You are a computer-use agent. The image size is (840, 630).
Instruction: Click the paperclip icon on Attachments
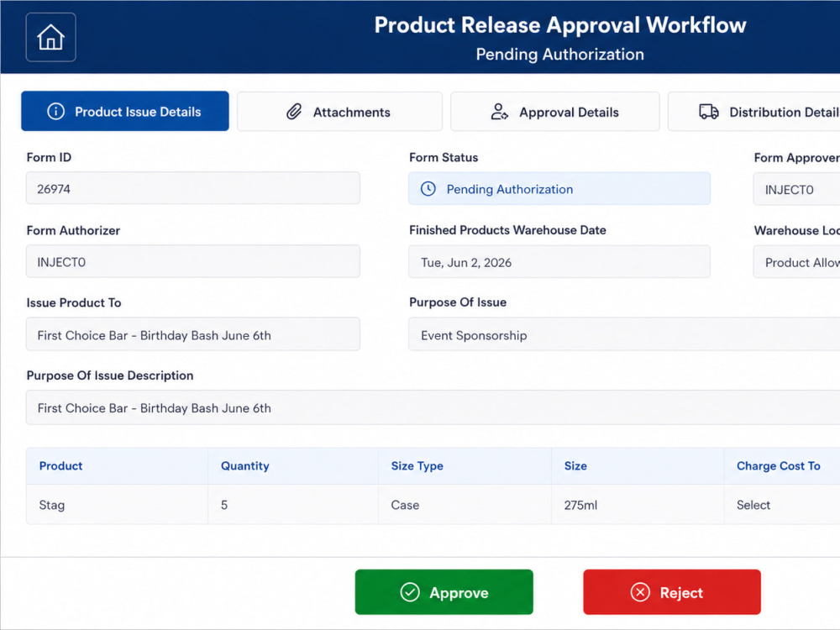click(294, 112)
